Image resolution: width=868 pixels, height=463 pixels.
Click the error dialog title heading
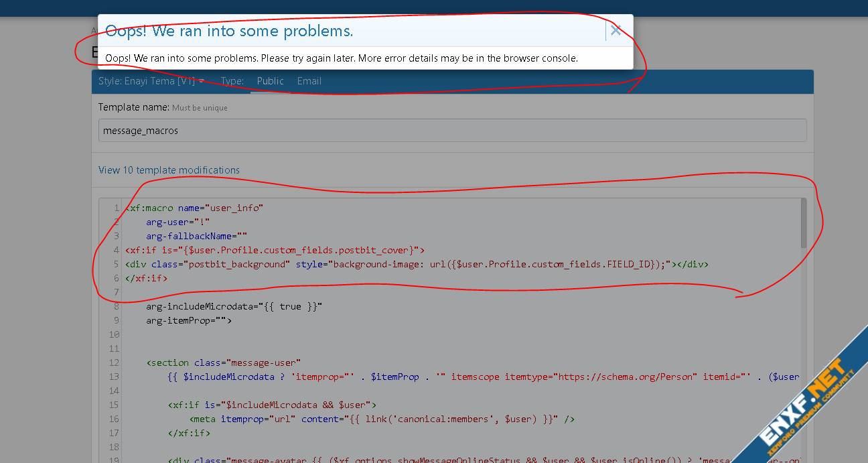click(229, 31)
